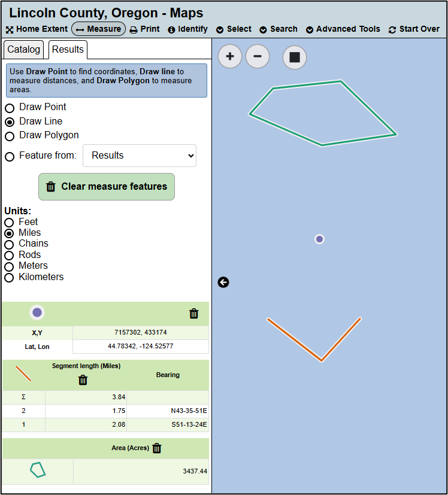
Task: Set units to Meters
Action: coord(9,266)
